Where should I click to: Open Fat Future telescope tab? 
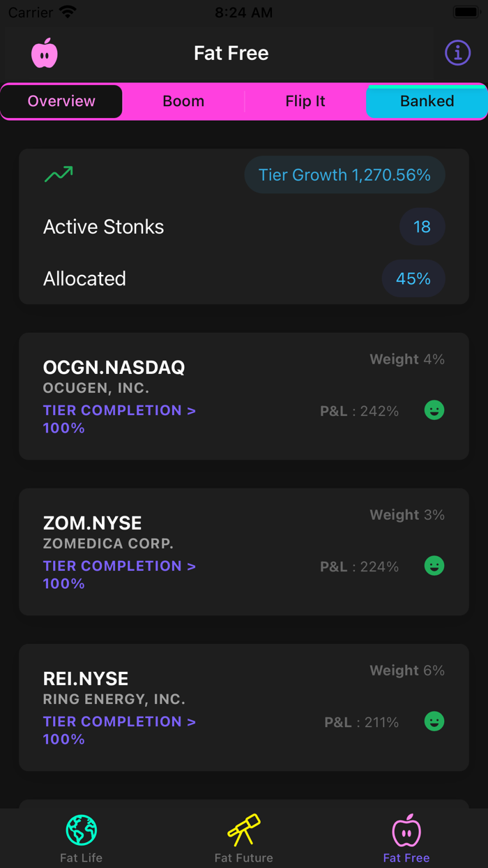(x=244, y=837)
